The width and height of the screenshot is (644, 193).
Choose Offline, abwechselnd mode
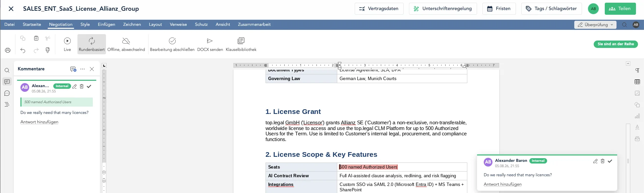tap(126, 44)
